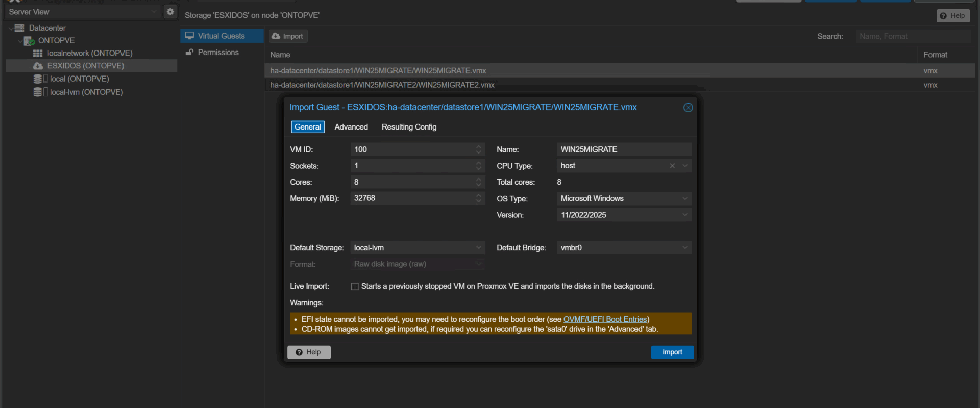Image resolution: width=980 pixels, height=408 pixels.
Task: Adjust the VM ID spinner arrows
Action: (479, 149)
